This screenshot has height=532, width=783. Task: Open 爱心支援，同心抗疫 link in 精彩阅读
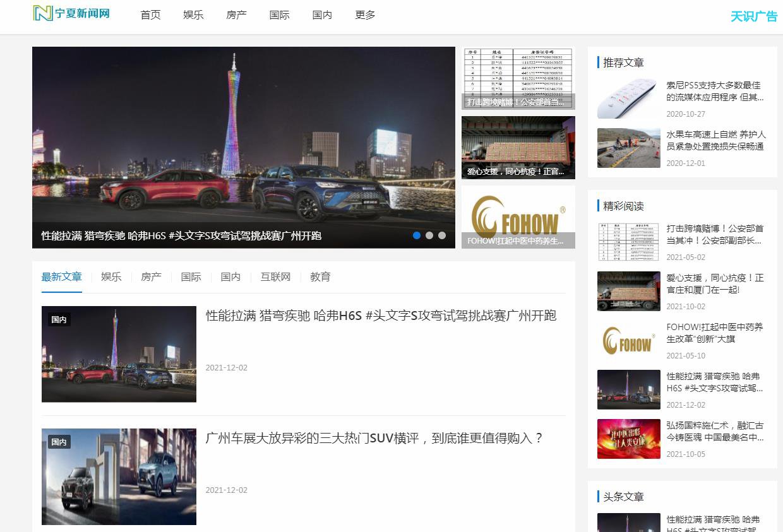tap(715, 283)
